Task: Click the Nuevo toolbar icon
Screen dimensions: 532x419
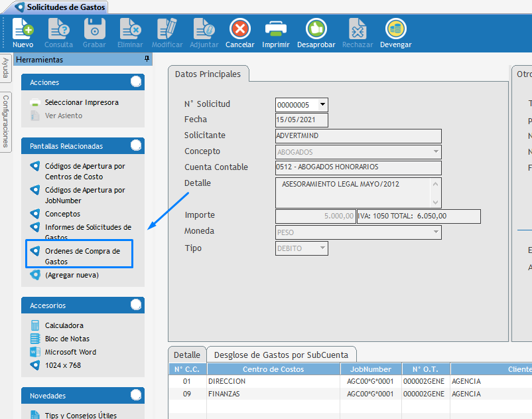Action: coord(23,29)
